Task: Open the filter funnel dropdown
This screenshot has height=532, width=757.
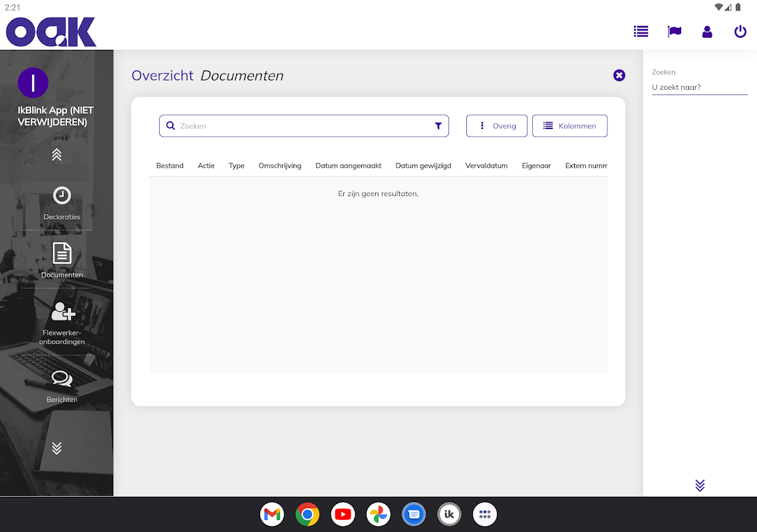Action: pos(438,126)
